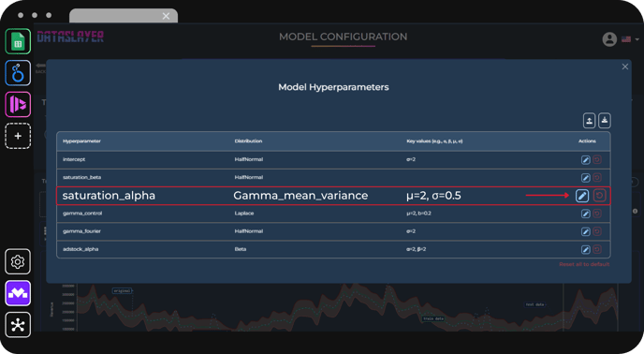The image size is (644, 354).
Task: Open the pink play-bars sidebar icon
Action: pos(18,104)
